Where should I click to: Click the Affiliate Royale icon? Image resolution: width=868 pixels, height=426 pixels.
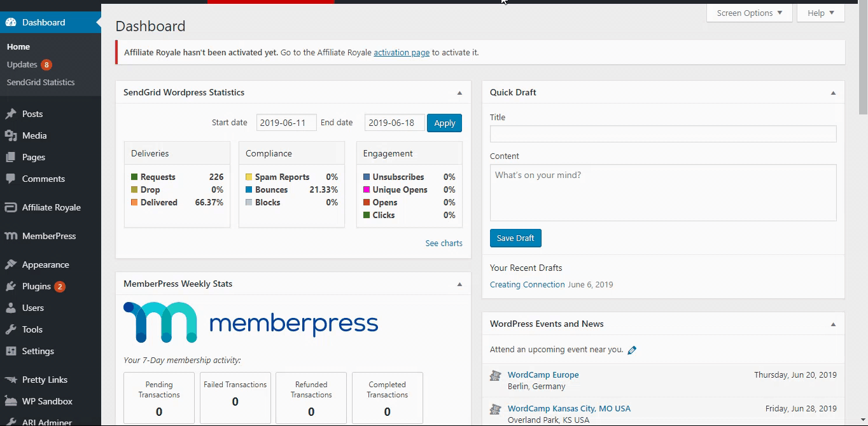(x=11, y=207)
